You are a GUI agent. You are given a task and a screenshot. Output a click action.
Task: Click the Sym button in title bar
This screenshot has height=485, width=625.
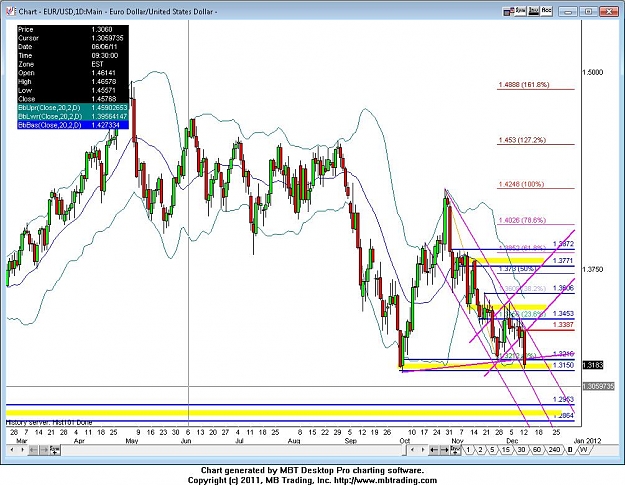click(x=520, y=11)
